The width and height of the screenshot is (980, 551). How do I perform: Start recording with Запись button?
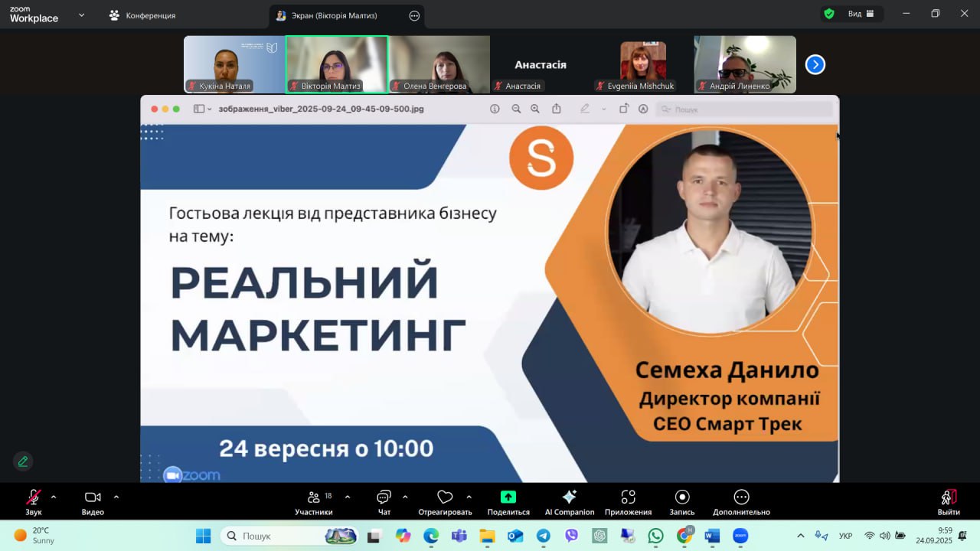point(682,502)
